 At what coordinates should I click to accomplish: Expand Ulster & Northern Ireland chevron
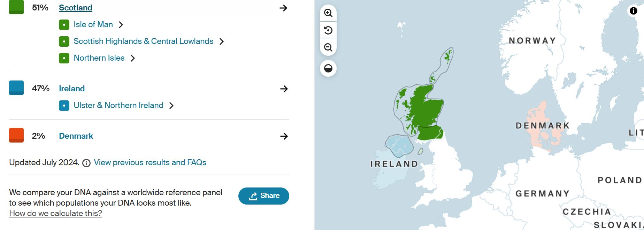(x=171, y=106)
